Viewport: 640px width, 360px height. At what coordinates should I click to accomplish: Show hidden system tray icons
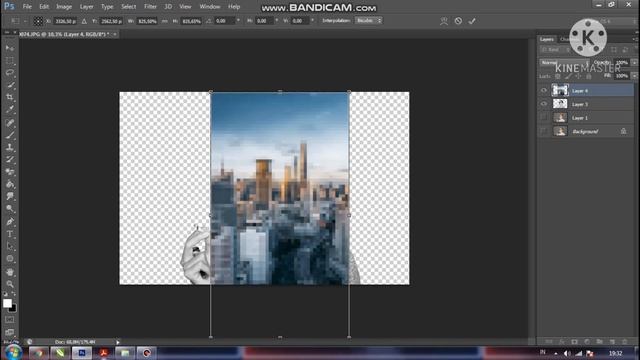556,353
